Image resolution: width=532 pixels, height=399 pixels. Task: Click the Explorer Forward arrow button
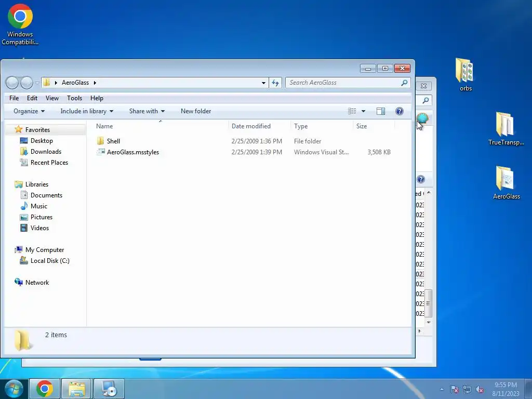coord(26,83)
